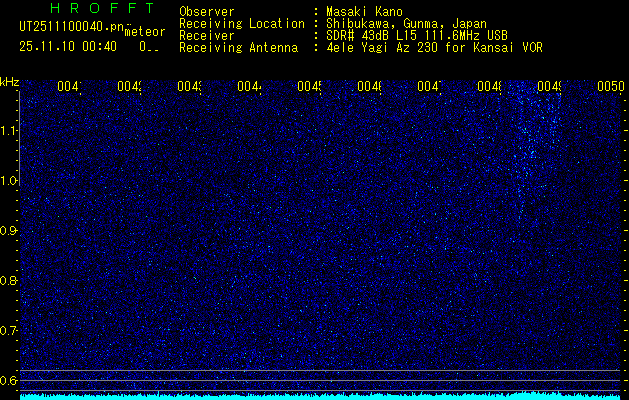Click the meteor label in header

[144, 32]
